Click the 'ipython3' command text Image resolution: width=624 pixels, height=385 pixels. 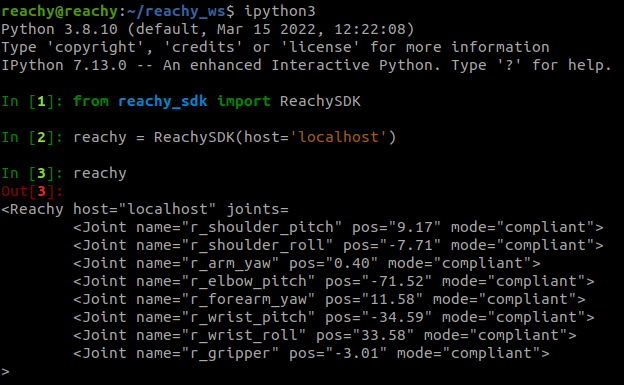pos(280,12)
